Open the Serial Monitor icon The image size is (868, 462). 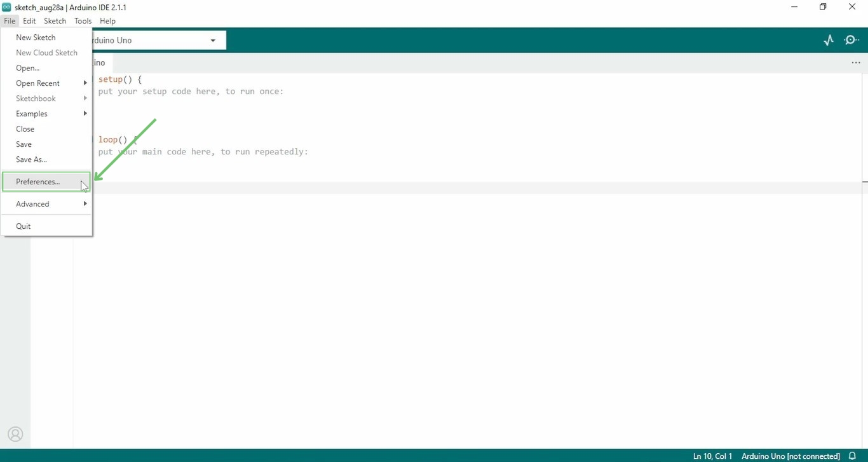click(851, 39)
